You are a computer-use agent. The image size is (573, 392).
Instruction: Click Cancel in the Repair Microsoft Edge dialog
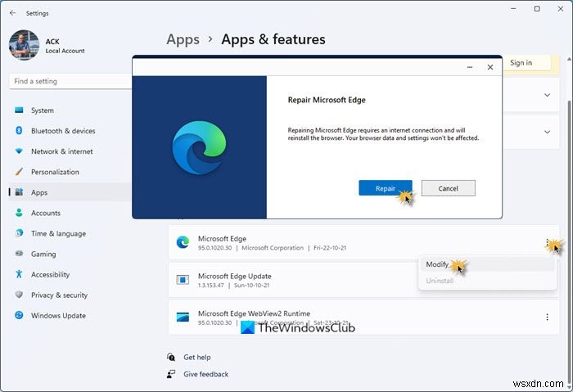pos(448,188)
